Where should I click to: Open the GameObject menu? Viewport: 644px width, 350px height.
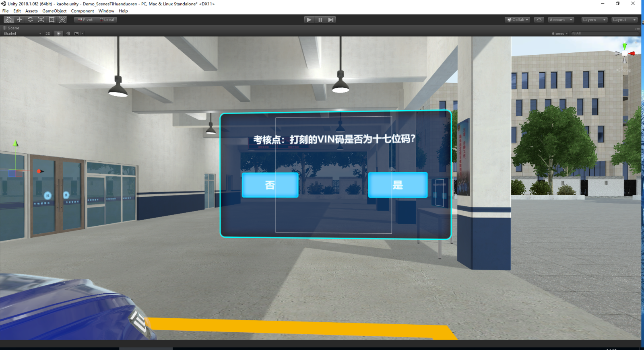click(54, 11)
